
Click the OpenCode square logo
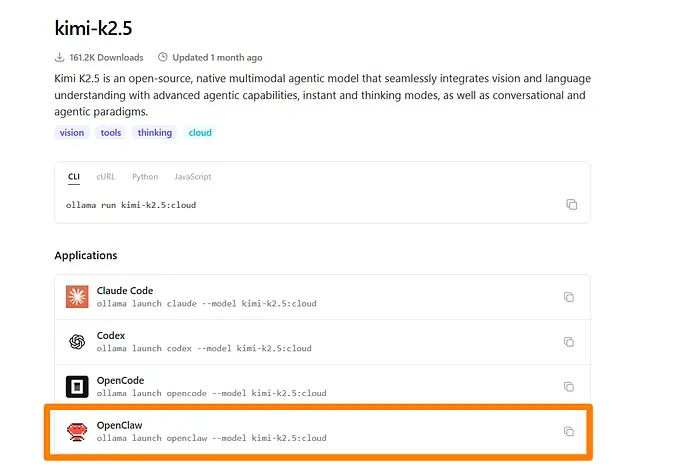(x=77, y=386)
